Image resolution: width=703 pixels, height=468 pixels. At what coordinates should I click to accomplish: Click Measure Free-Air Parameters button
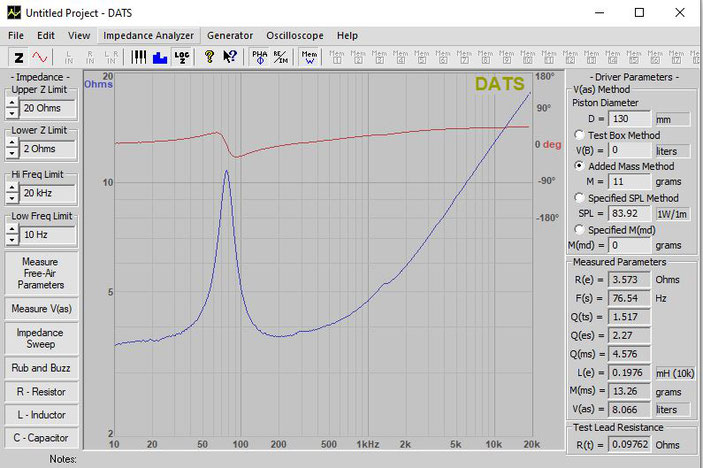point(41,273)
